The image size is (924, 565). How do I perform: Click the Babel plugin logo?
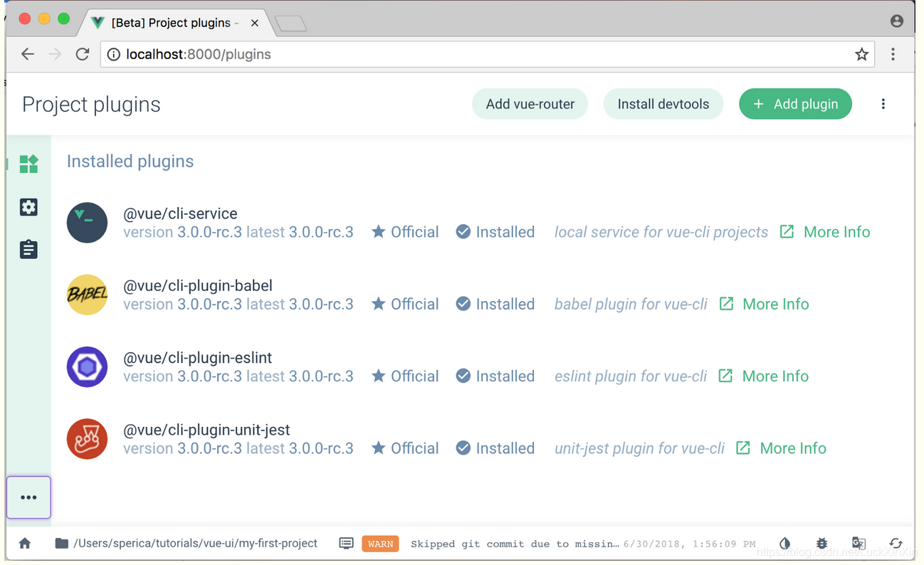[x=87, y=295]
